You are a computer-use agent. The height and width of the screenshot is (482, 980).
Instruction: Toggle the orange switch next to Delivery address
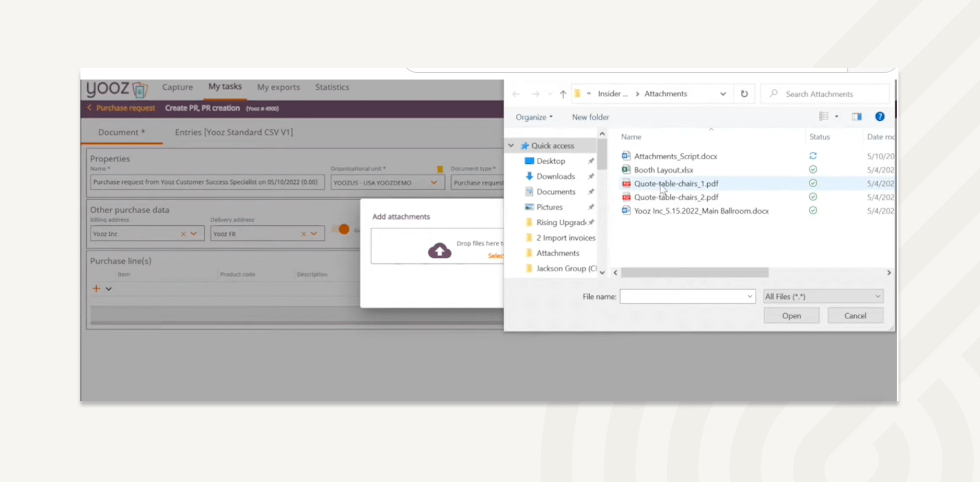[341, 229]
